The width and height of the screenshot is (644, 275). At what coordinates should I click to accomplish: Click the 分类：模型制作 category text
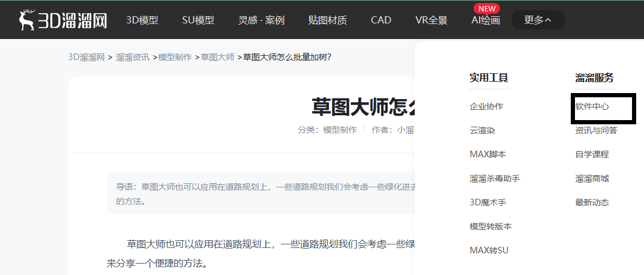click(x=327, y=130)
